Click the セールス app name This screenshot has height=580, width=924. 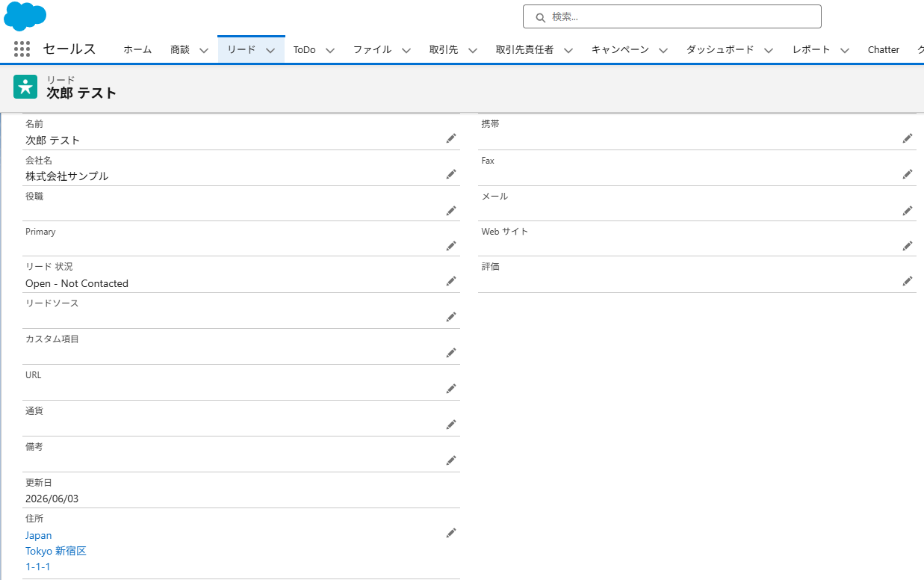69,49
